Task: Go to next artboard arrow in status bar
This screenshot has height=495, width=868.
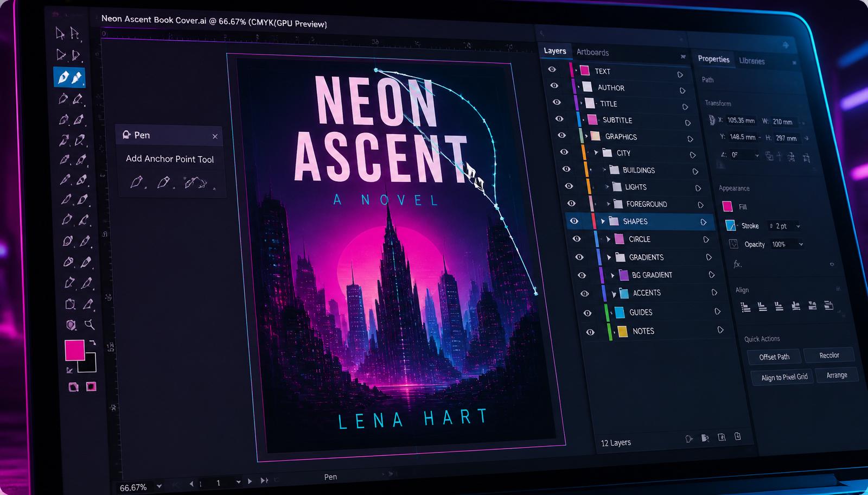Action: pos(250,481)
